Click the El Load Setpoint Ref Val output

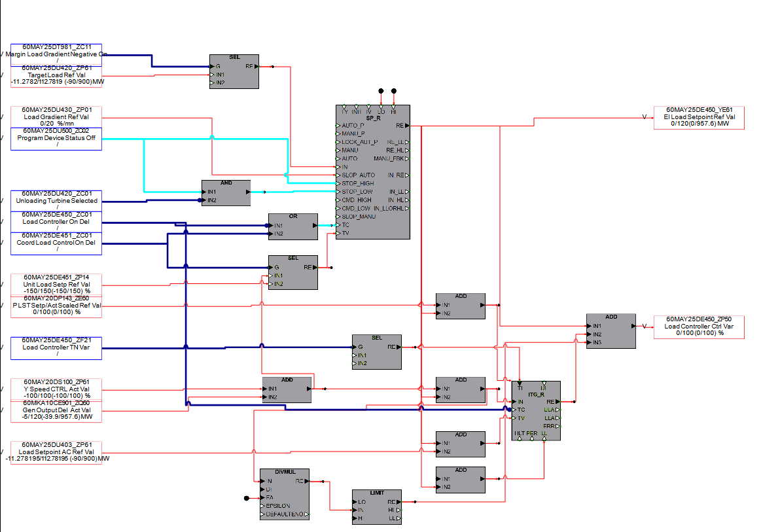coord(699,118)
